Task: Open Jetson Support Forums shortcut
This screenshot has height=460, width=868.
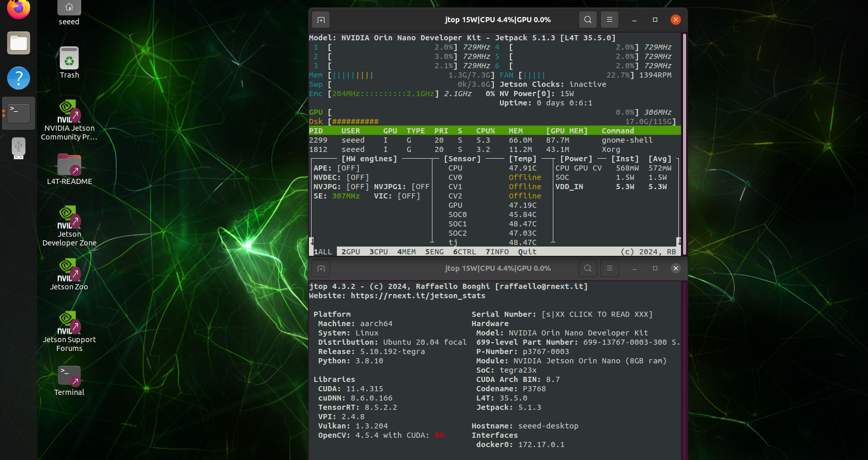Action: 69,331
